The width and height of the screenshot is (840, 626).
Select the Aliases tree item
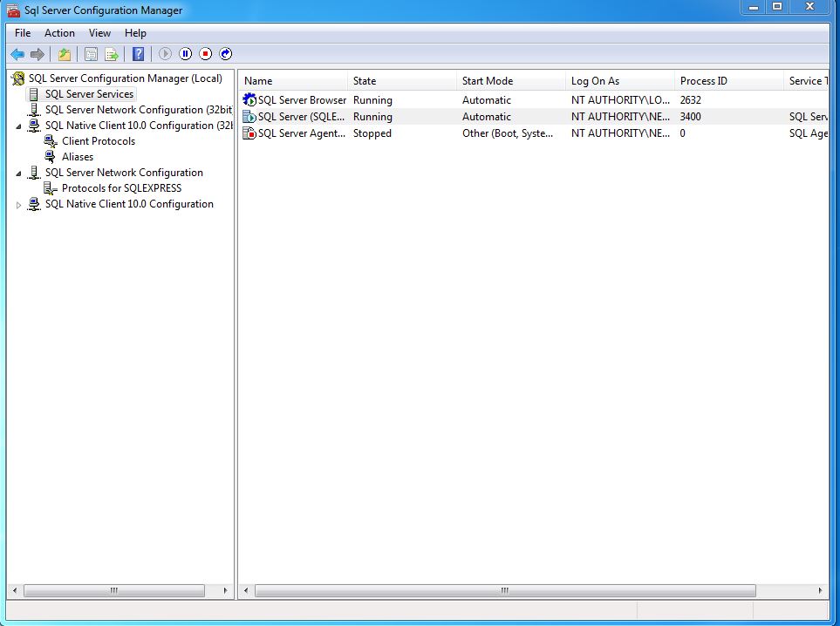coord(78,157)
